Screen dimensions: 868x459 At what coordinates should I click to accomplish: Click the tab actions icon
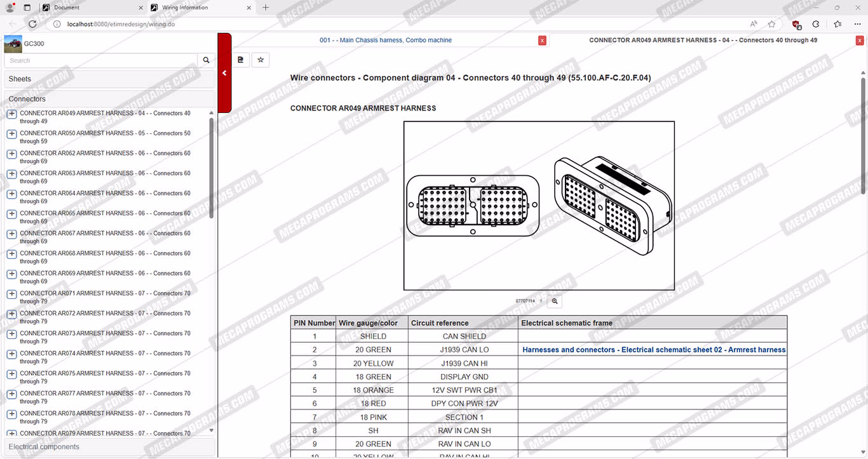click(27, 8)
